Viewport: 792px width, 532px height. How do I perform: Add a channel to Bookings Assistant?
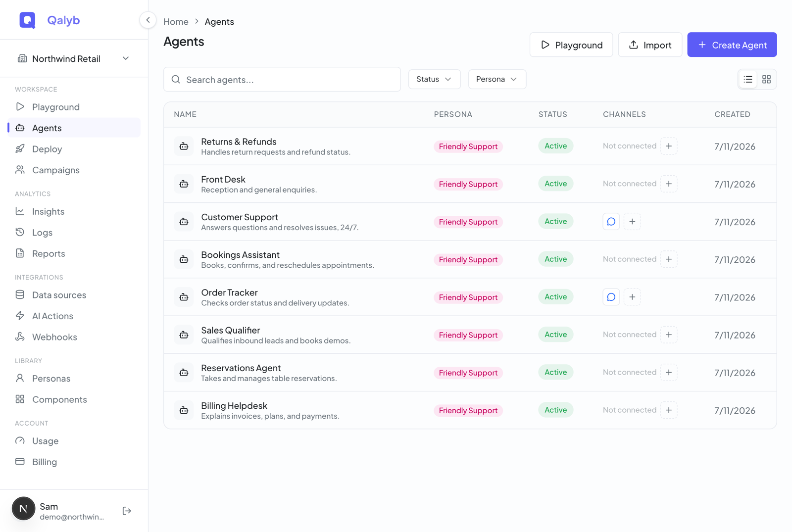pos(669,259)
